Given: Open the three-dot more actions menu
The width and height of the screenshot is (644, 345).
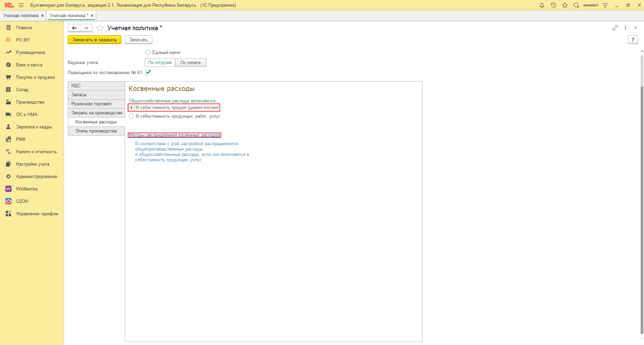Looking at the screenshot, I should pyautogui.click(x=625, y=28).
